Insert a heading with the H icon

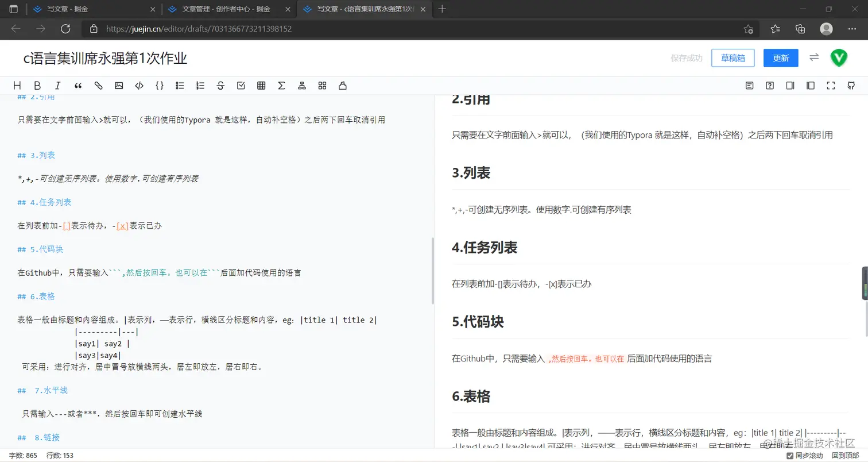point(17,86)
